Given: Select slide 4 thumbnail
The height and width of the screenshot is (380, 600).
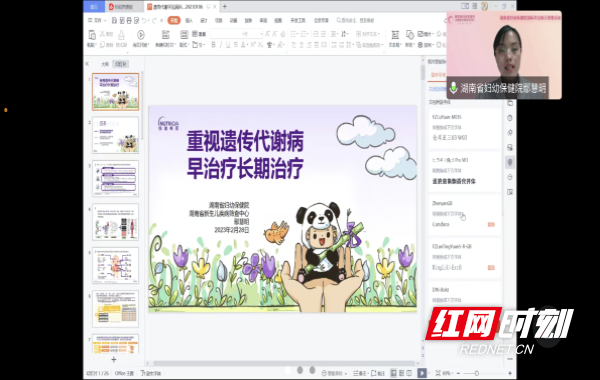Looking at the screenshot, I should click(x=116, y=222).
